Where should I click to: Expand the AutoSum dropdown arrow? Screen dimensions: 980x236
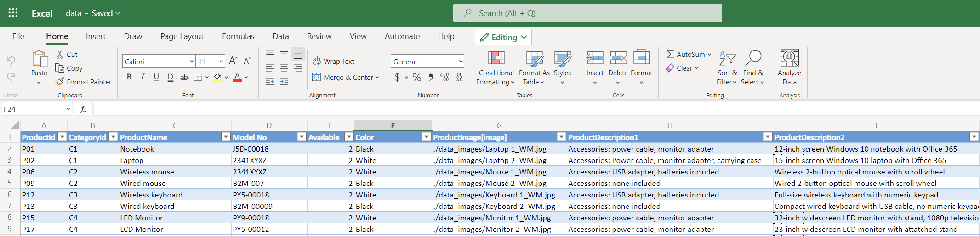click(709, 54)
